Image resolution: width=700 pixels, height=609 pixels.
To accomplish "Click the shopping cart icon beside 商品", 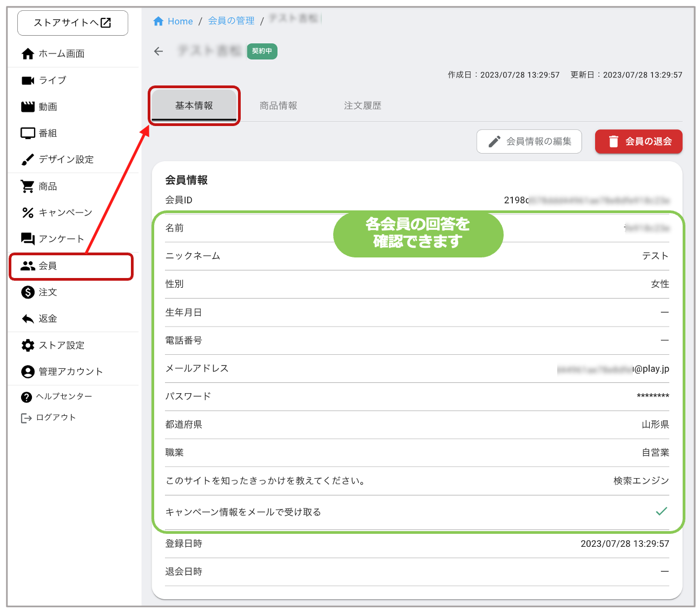I will click(x=28, y=186).
